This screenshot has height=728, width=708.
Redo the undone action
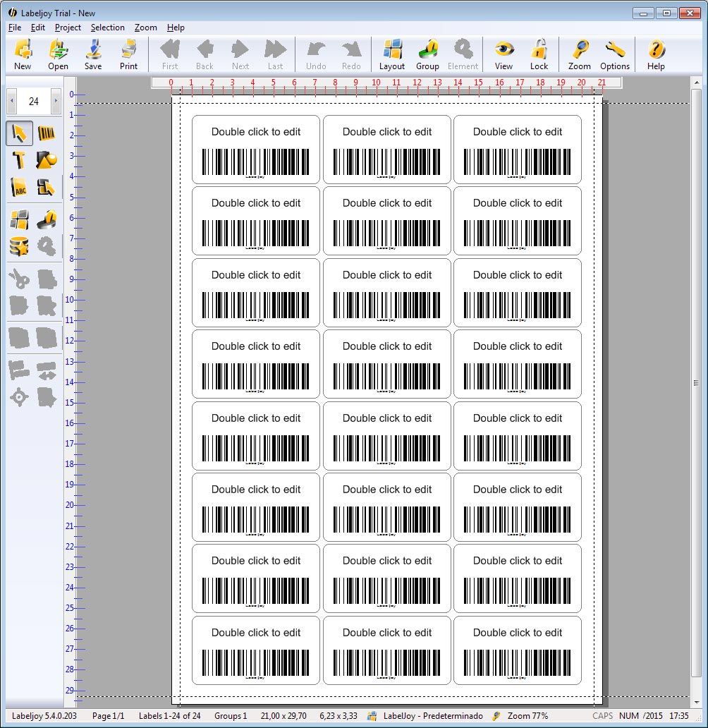pyautogui.click(x=351, y=54)
